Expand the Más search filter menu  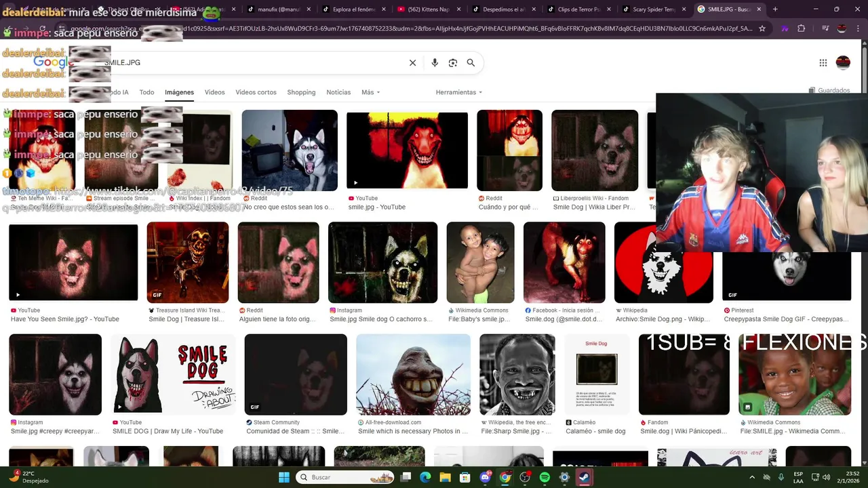coord(370,92)
